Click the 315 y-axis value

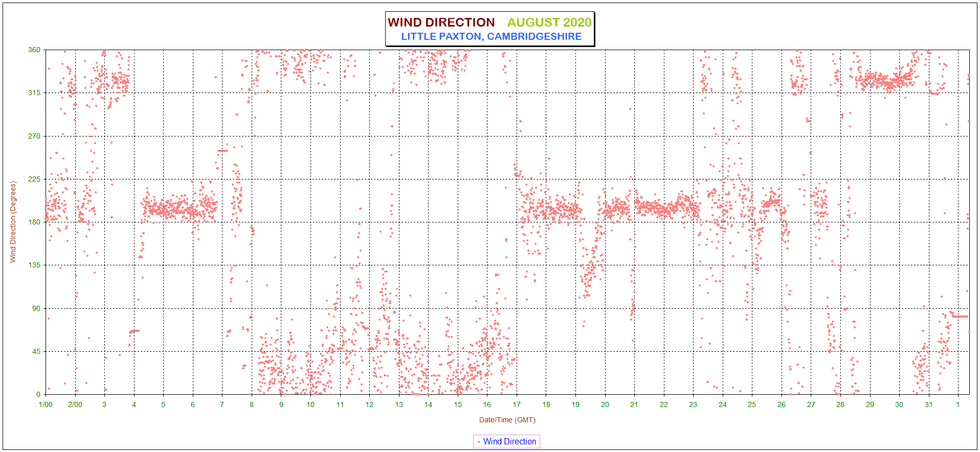[x=34, y=93]
